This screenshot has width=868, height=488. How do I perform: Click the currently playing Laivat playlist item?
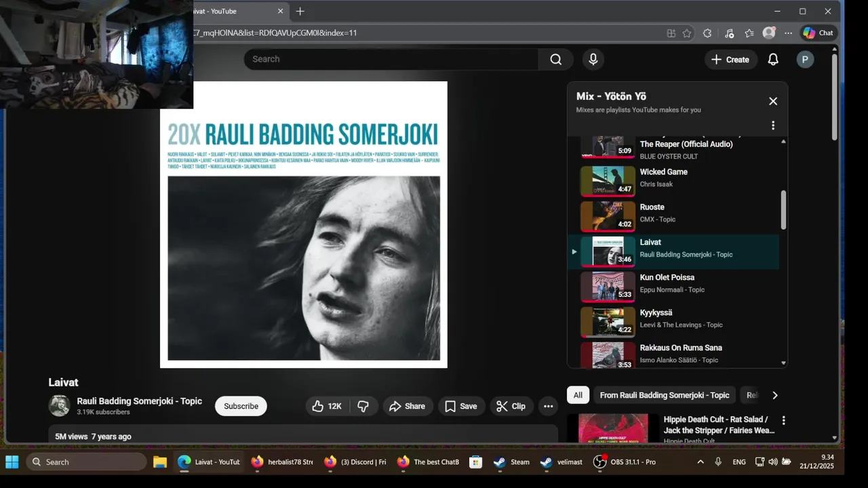673,251
